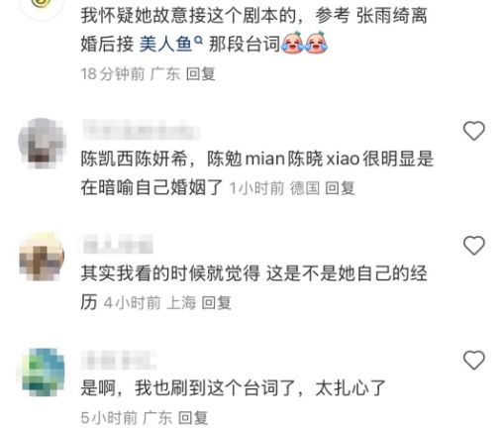The height and width of the screenshot is (431, 504).
Task: Reply to the 18 分钟前 广东 comment
Action: [201, 73]
